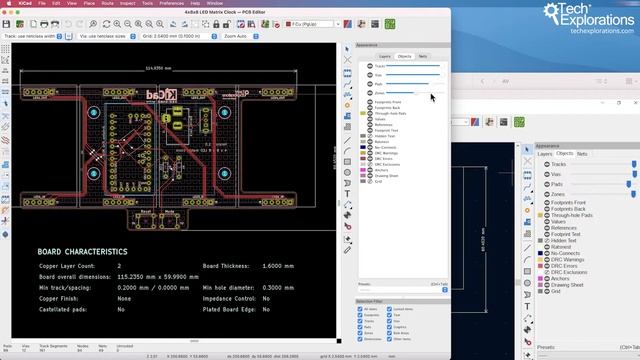The height and width of the screenshot is (360, 640).
Task: Toggle visibility of Footprints Back
Action: point(370,108)
